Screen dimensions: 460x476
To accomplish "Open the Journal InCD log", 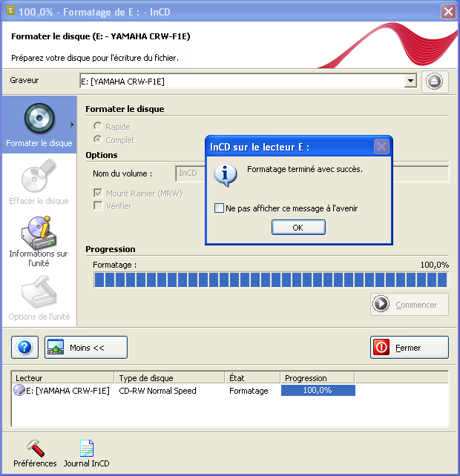I will click(x=87, y=454).
